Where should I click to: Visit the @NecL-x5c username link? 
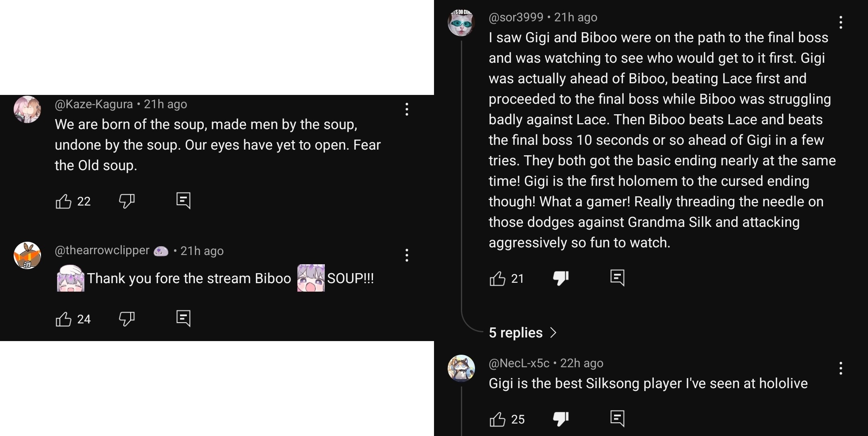[519, 363]
